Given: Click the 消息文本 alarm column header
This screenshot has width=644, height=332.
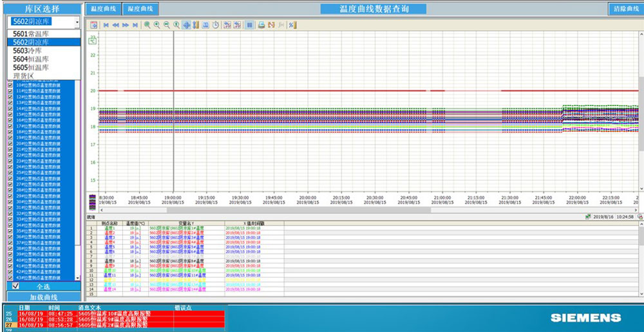Looking at the screenshot, I should 90,308.
